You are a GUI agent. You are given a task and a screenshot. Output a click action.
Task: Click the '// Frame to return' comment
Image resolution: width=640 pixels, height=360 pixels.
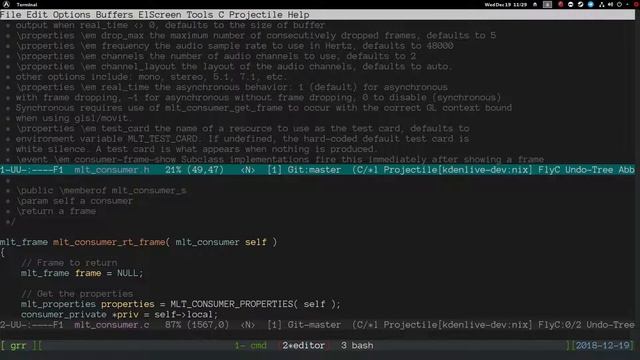pos(69,263)
